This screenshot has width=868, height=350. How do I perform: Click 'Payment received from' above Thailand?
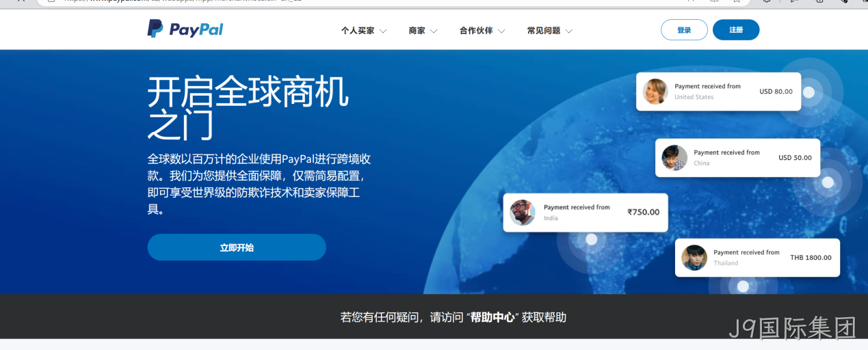tap(746, 252)
